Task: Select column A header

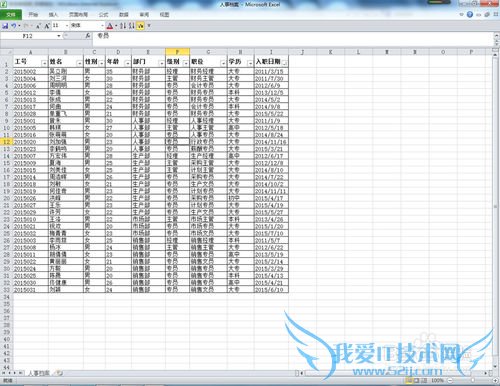Action: point(30,52)
